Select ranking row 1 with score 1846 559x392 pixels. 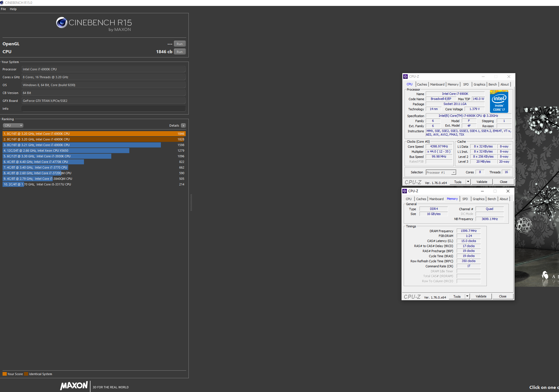94,134
